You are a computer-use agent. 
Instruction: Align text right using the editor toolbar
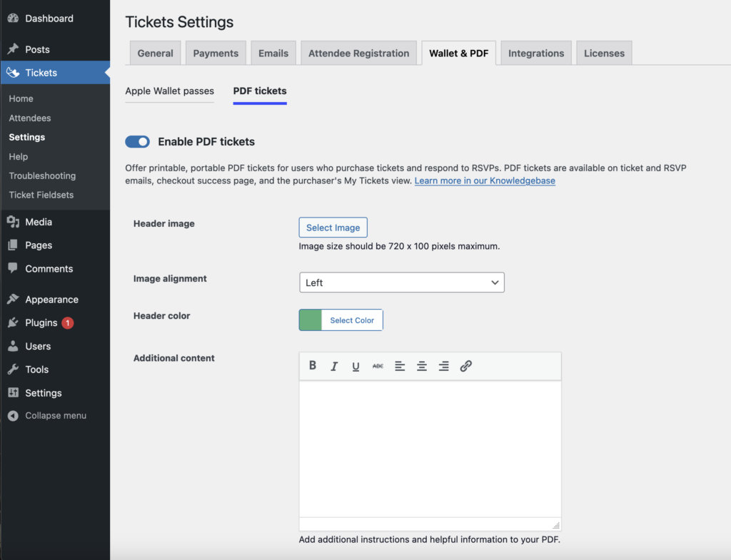point(443,366)
